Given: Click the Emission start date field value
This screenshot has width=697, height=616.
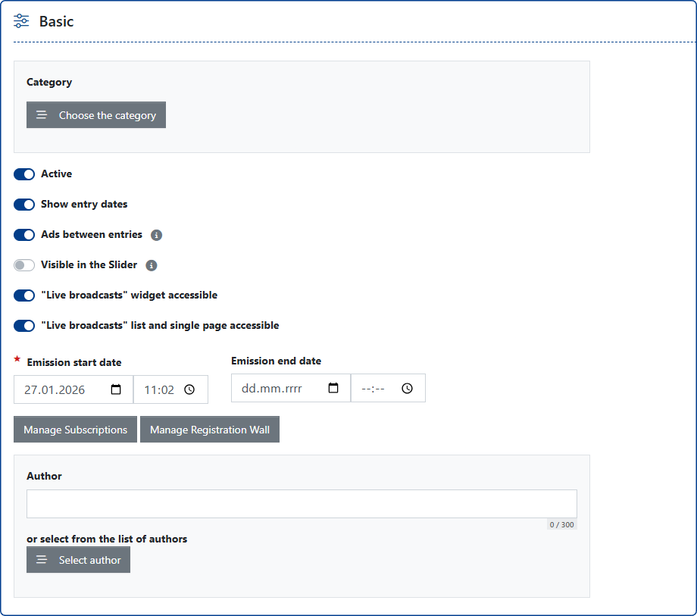Looking at the screenshot, I should 55,389.
